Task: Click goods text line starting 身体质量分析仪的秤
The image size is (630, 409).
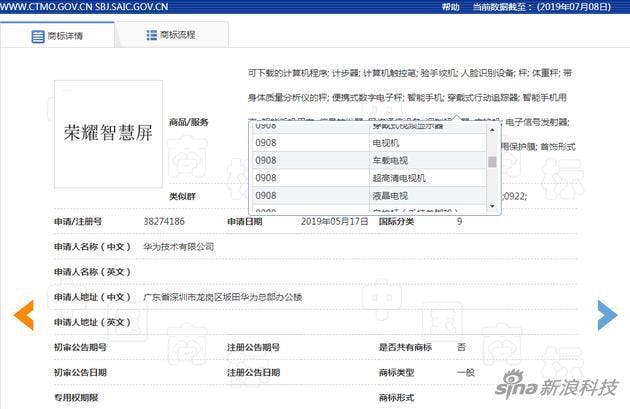Action: tap(407, 98)
